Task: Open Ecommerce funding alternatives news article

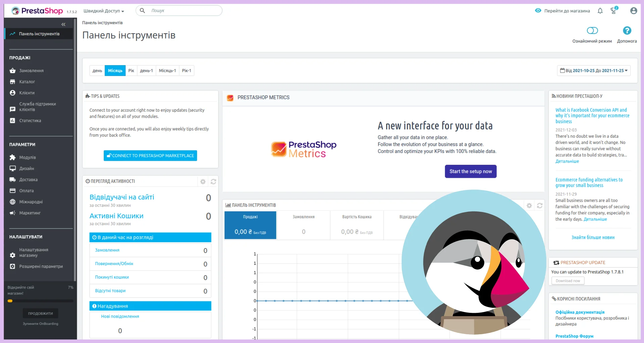Action: 589,183
